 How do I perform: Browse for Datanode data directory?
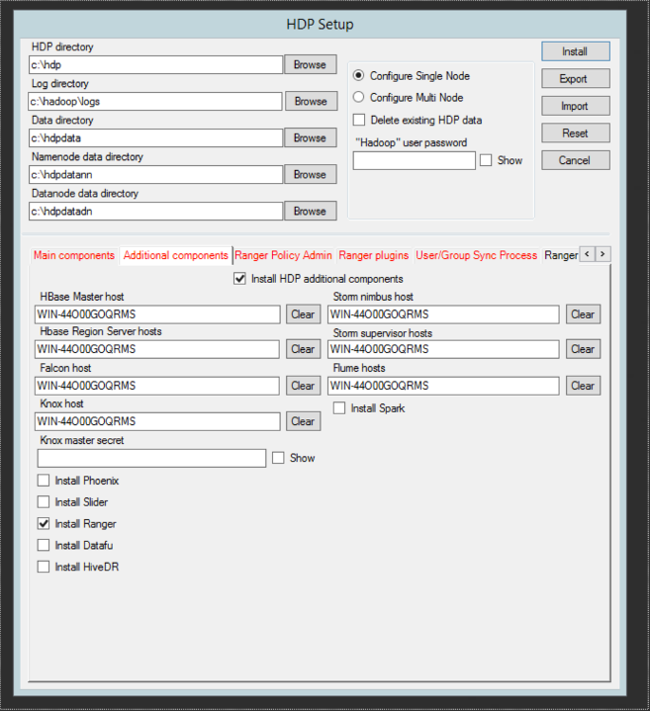click(310, 211)
